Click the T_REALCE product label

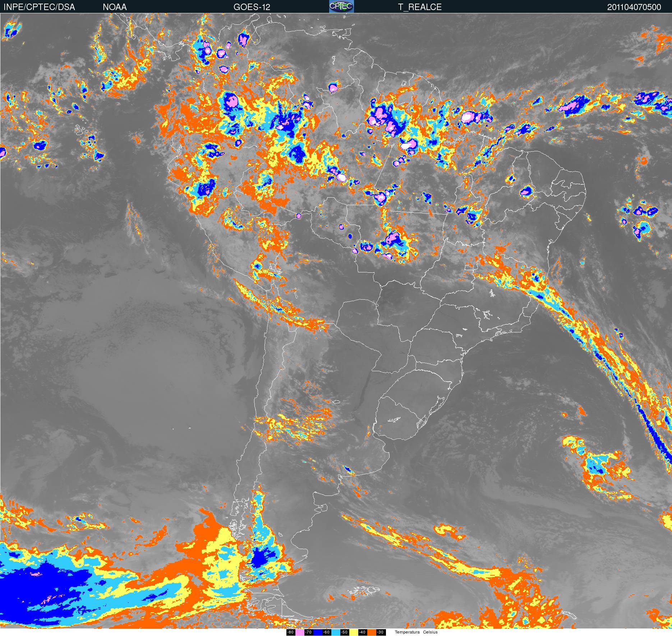point(420,7)
